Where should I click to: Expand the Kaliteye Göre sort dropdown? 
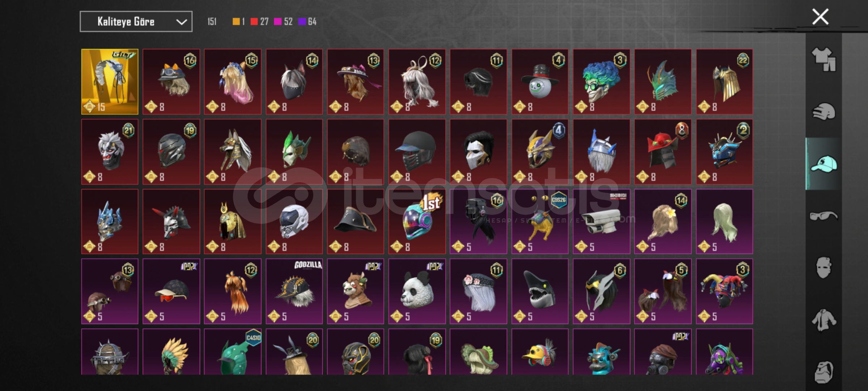pos(136,22)
